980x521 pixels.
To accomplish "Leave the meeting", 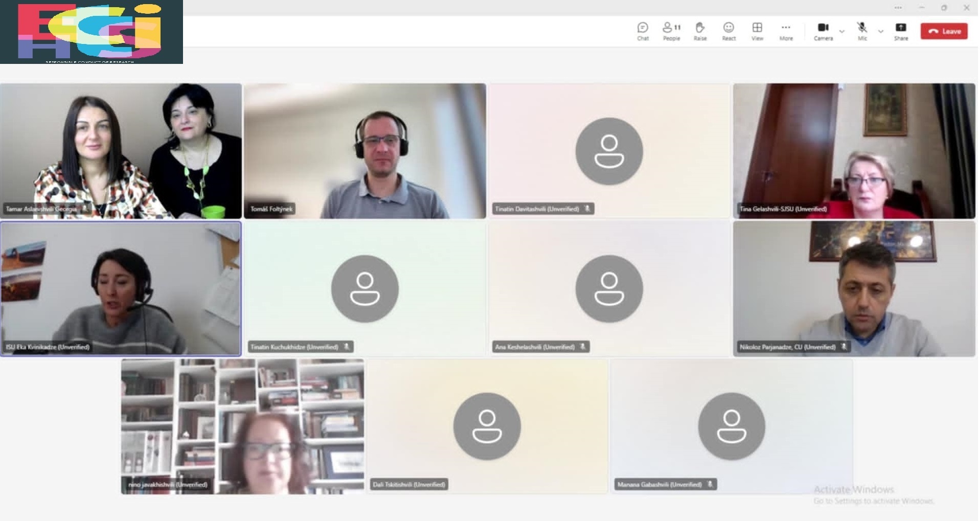I will tap(944, 31).
